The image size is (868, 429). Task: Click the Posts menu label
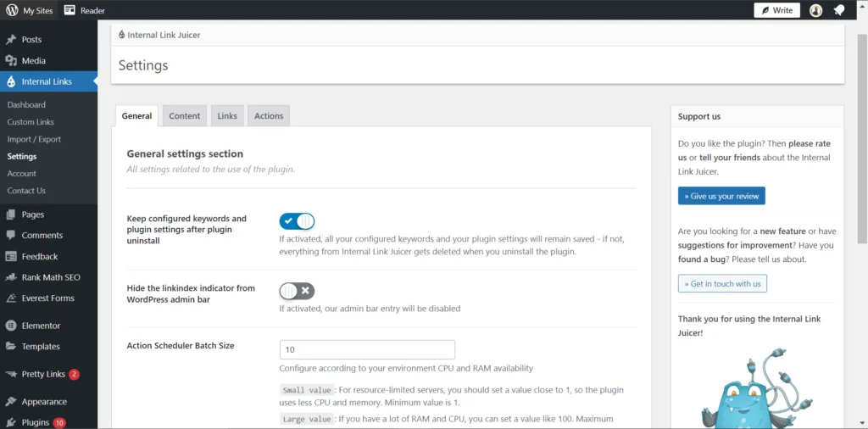(31, 40)
